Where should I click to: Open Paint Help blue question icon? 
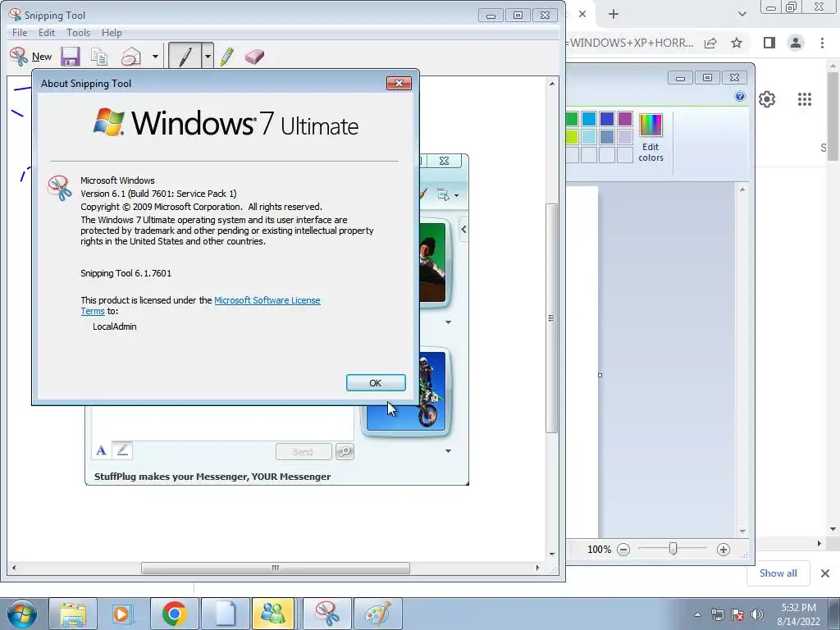(740, 97)
